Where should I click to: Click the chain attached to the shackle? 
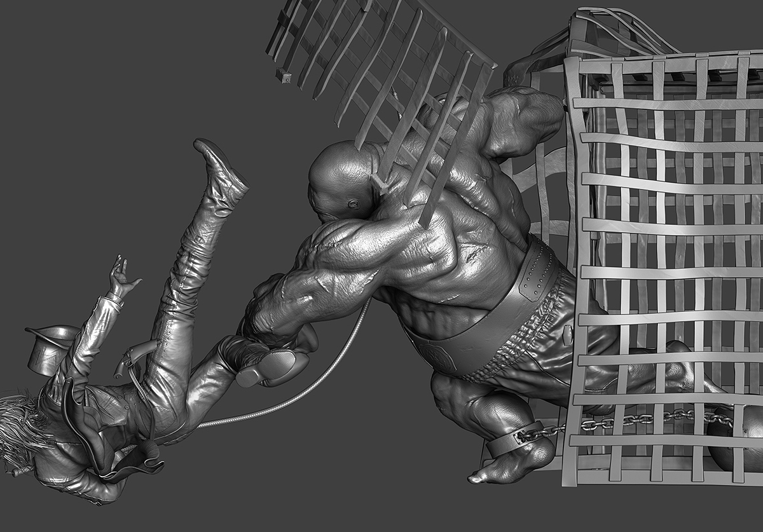point(626,420)
